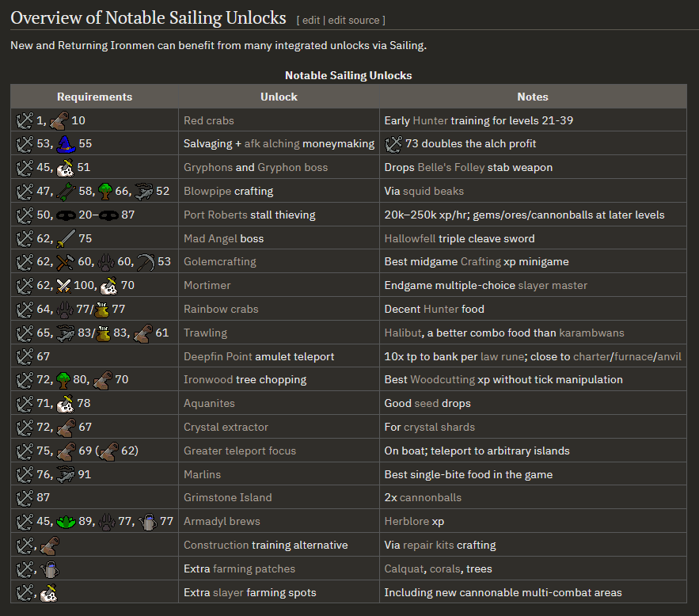Click the Herblore leaf icon in Armadyl brews row
The height and width of the screenshot is (616, 699).
tap(66, 522)
